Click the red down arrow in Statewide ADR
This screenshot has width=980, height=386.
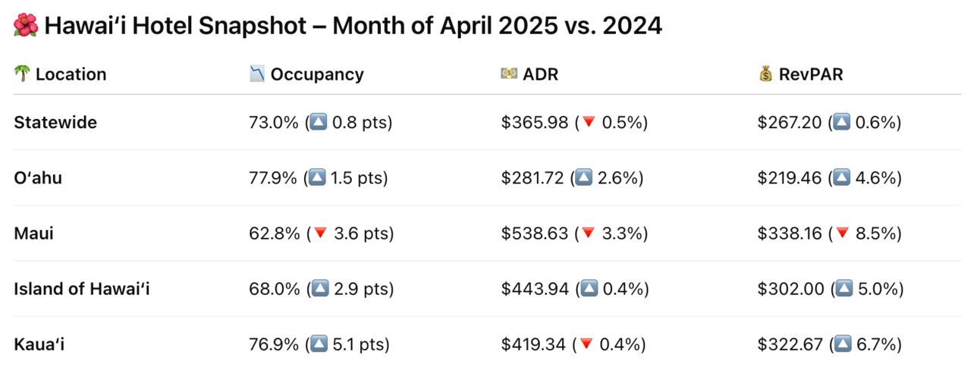pyautogui.click(x=588, y=123)
